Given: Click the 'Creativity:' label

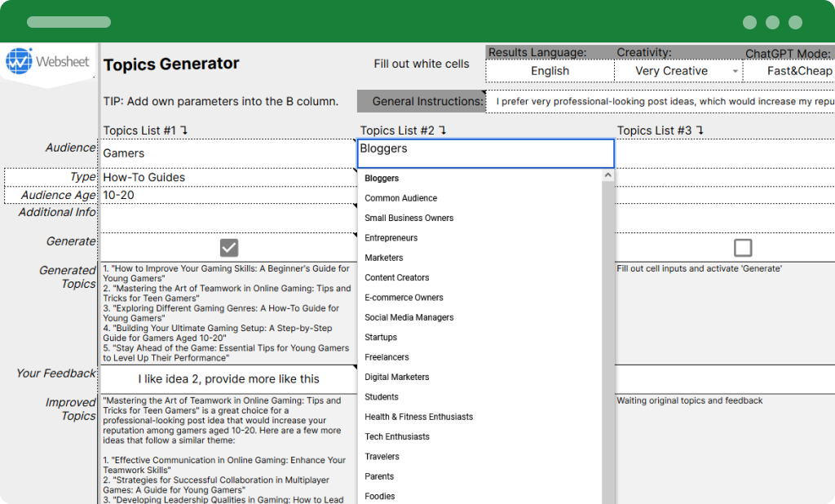Looking at the screenshot, I should 644,53.
